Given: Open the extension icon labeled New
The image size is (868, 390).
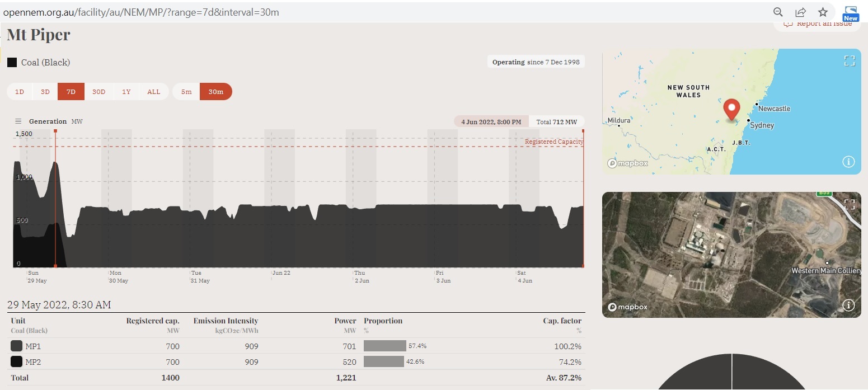Looking at the screenshot, I should coord(851,13).
